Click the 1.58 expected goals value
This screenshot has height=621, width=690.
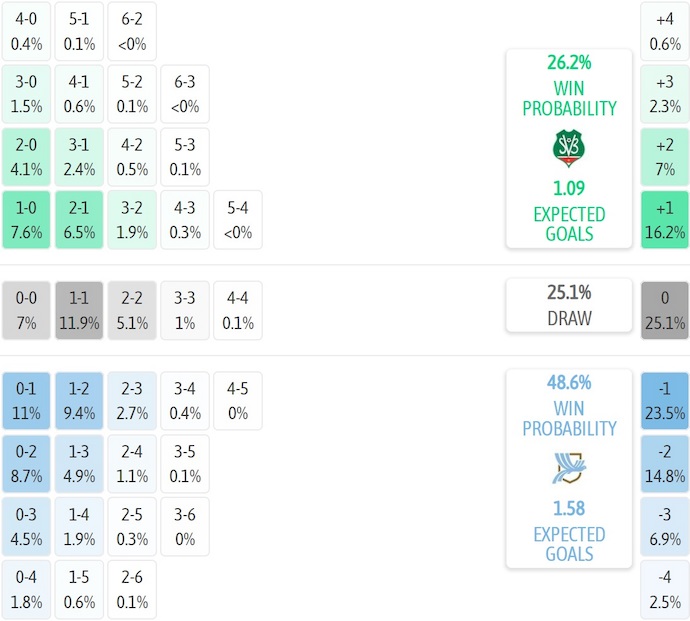pos(568,508)
